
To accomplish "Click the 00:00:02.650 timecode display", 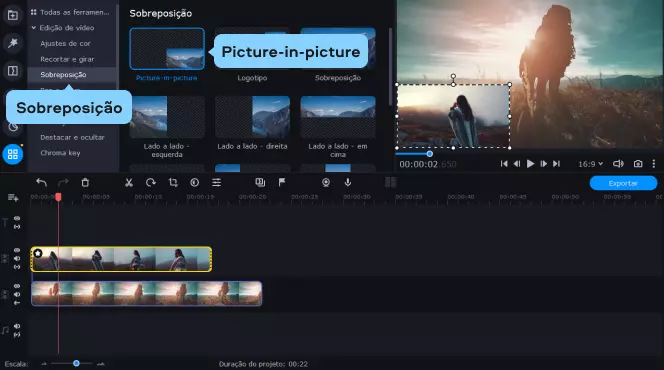I will point(427,164).
